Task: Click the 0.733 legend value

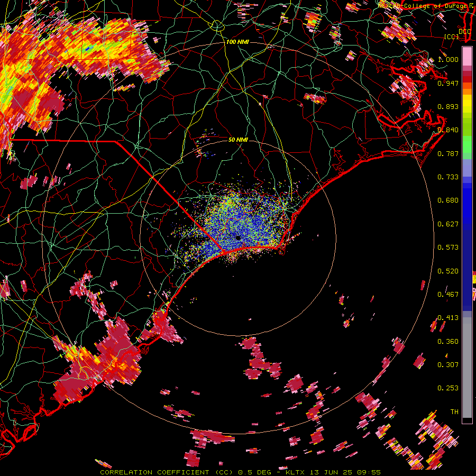Action: point(448,177)
